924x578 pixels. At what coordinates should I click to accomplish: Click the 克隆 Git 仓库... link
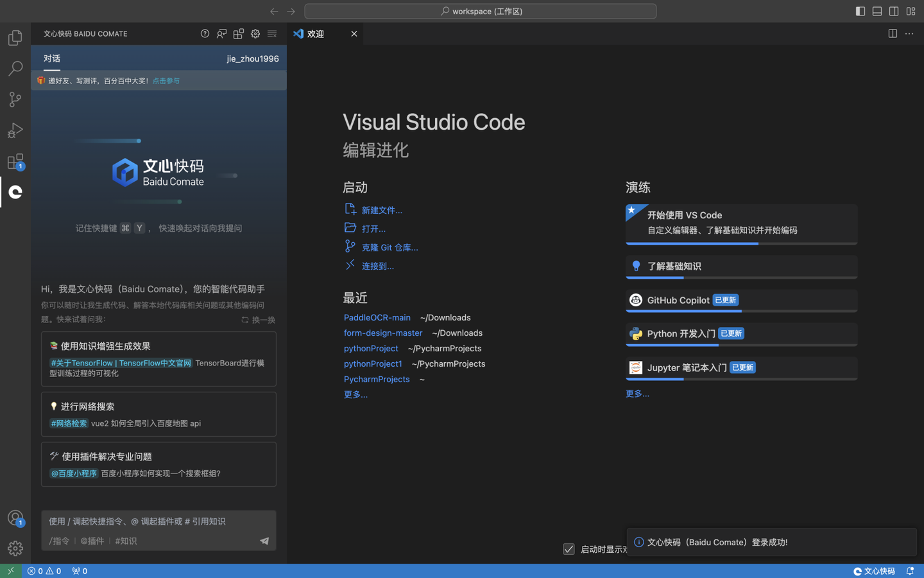(x=389, y=247)
